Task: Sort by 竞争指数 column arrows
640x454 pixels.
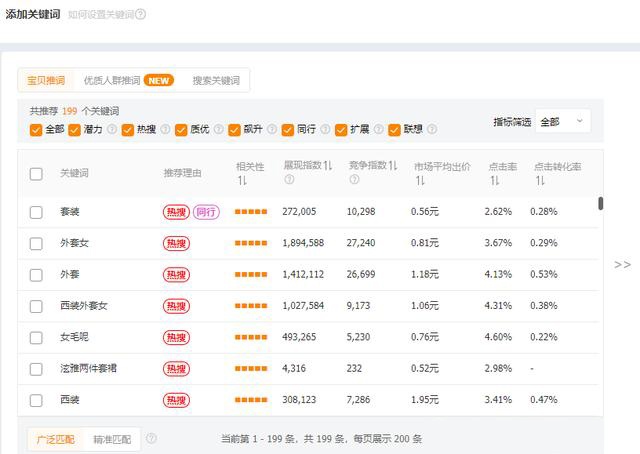Action: point(393,165)
